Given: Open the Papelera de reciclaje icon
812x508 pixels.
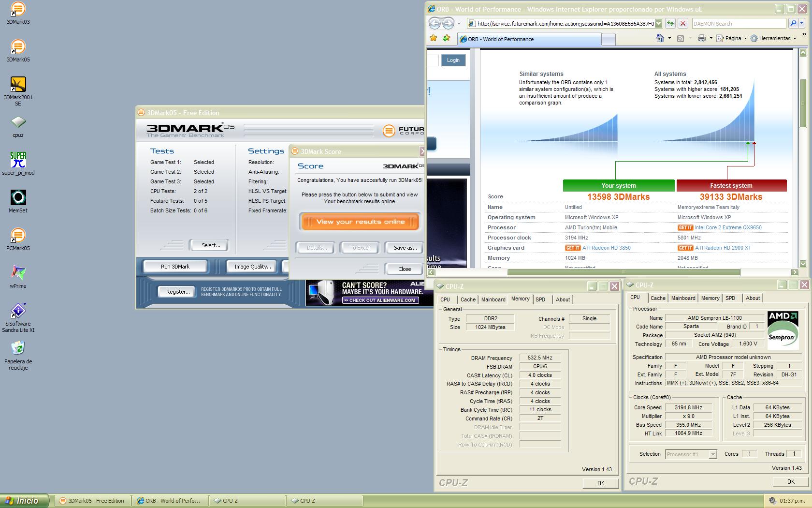Looking at the screenshot, I should tap(18, 356).
